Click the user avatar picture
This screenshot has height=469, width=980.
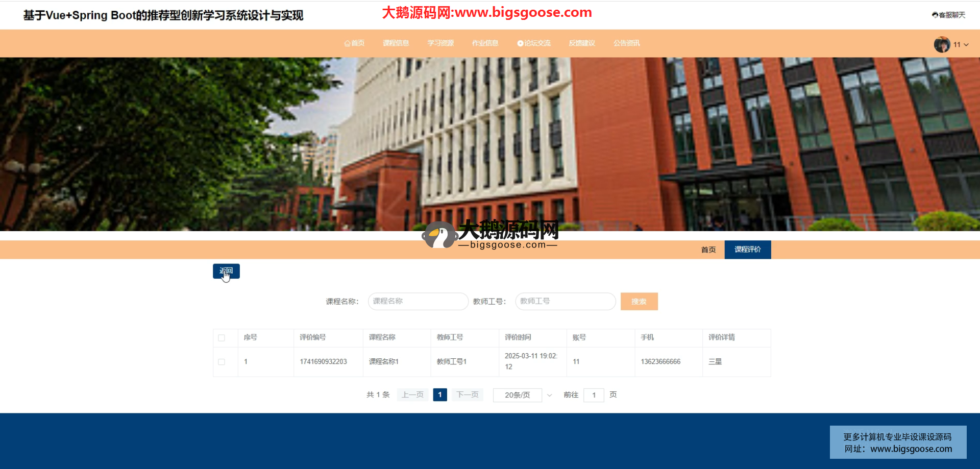(942, 44)
